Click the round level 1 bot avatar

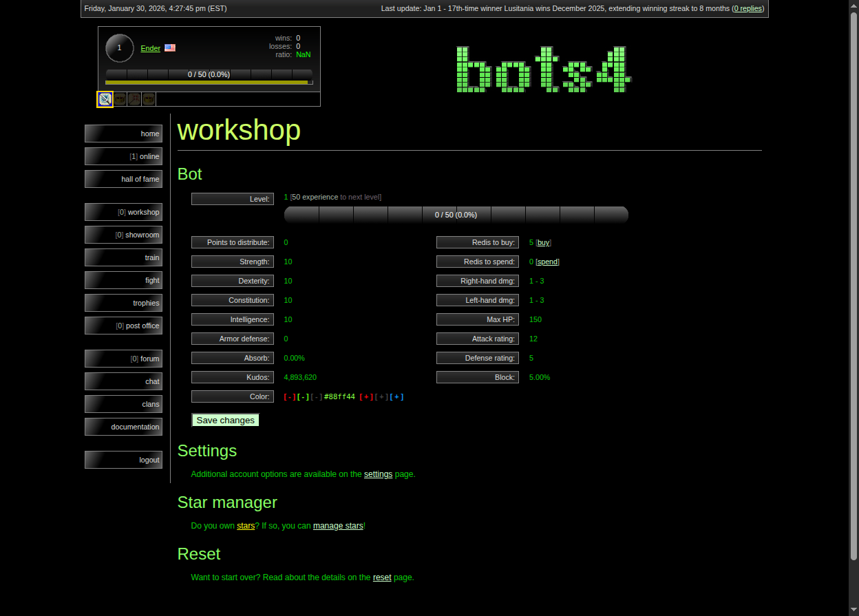click(119, 48)
